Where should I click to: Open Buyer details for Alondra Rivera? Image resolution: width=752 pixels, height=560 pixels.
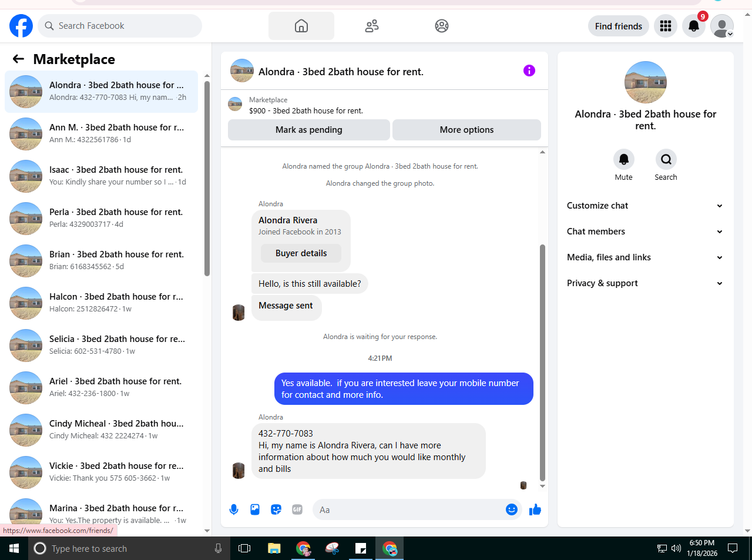click(301, 253)
